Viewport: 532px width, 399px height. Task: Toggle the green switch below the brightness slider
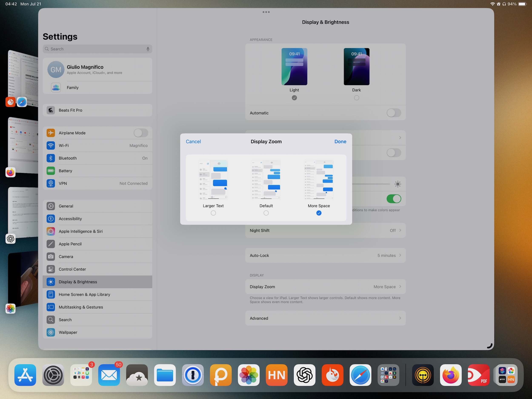394,199
